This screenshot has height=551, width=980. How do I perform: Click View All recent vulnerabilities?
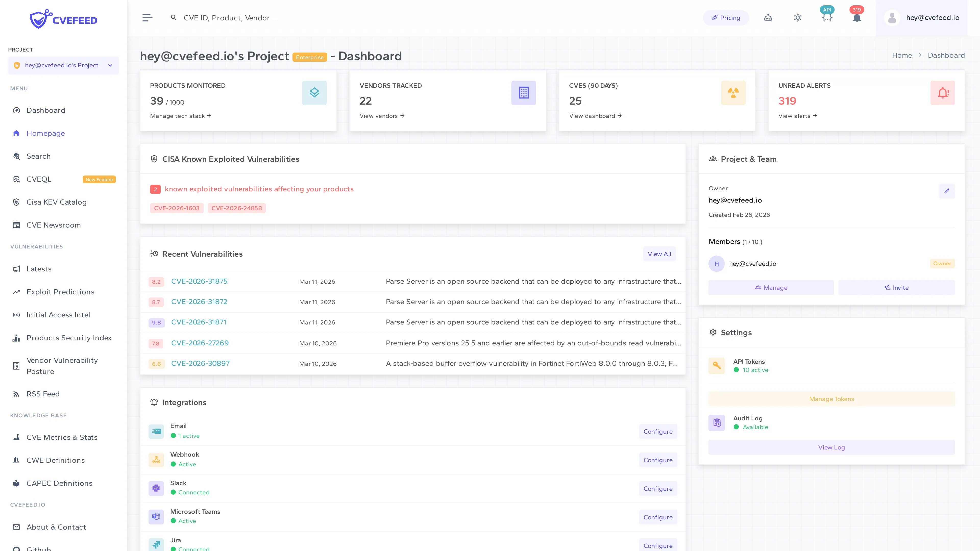coord(659,254)
